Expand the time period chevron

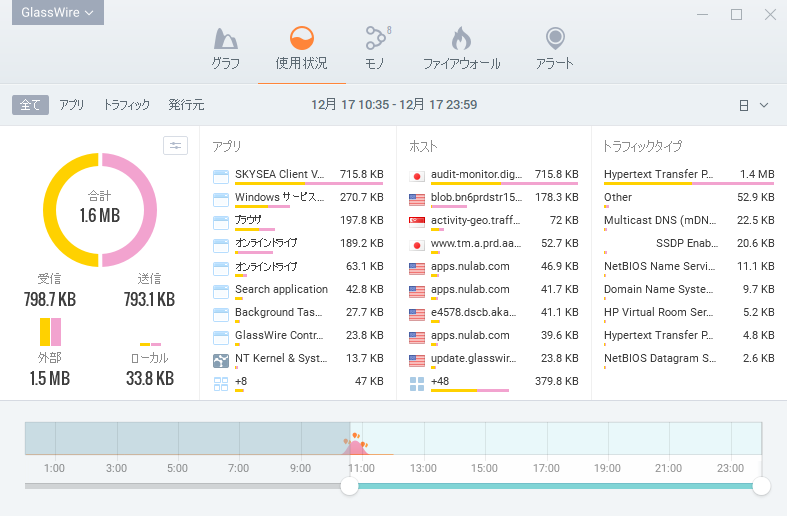(x=764, y=105)
